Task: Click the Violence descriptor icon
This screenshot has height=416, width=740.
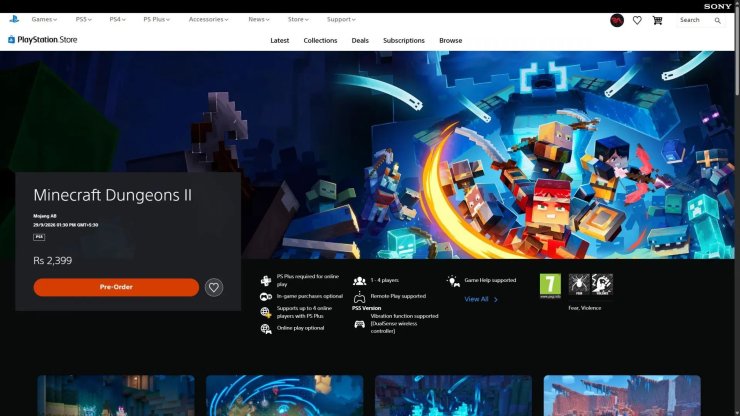Action: 602,285
